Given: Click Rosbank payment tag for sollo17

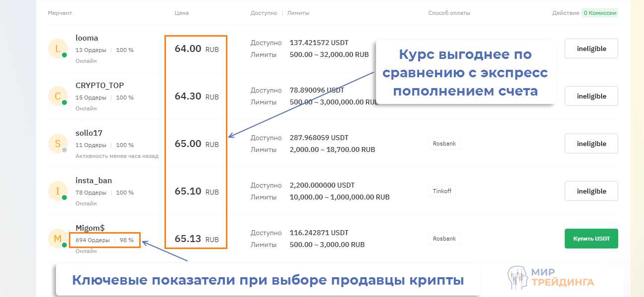Looking at the screenshot, I should (x=444, y=144).
